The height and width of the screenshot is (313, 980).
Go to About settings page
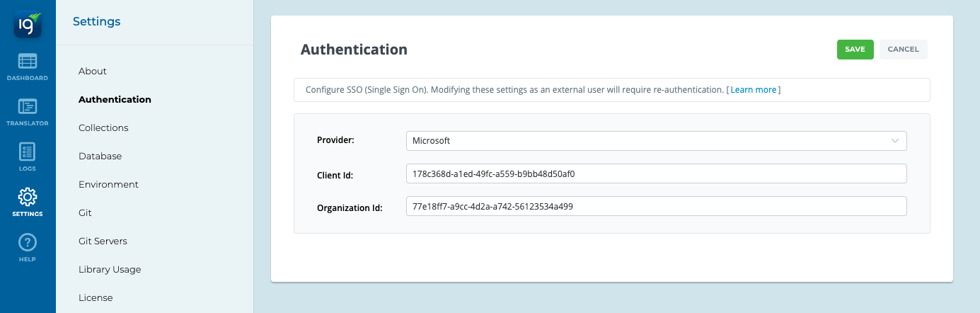click(93, 72)
